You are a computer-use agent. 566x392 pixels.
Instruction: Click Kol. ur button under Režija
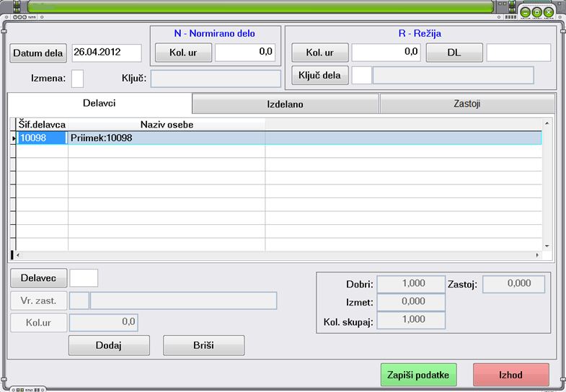point(320,53)
